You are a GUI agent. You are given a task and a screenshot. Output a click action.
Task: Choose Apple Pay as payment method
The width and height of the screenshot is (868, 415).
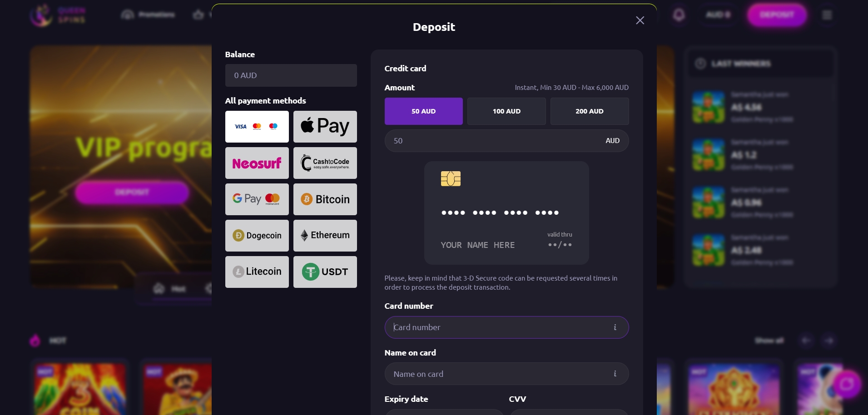(x=325, y=127)
